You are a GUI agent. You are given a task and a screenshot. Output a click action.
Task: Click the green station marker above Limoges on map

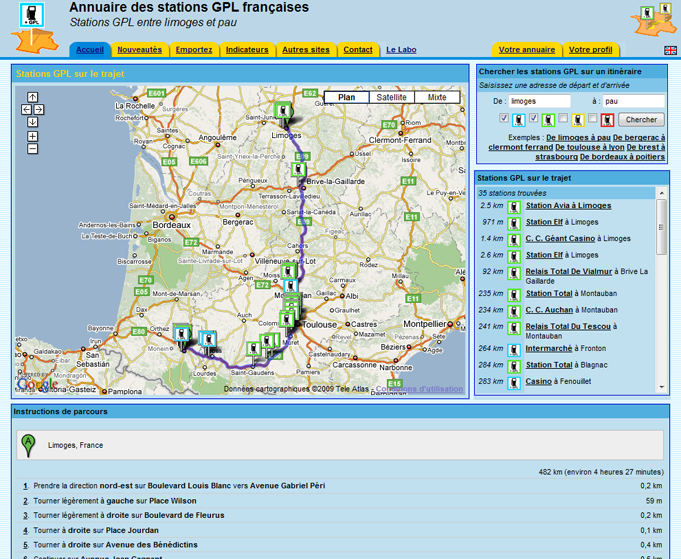pyautogui.click(x=283, y=111)
